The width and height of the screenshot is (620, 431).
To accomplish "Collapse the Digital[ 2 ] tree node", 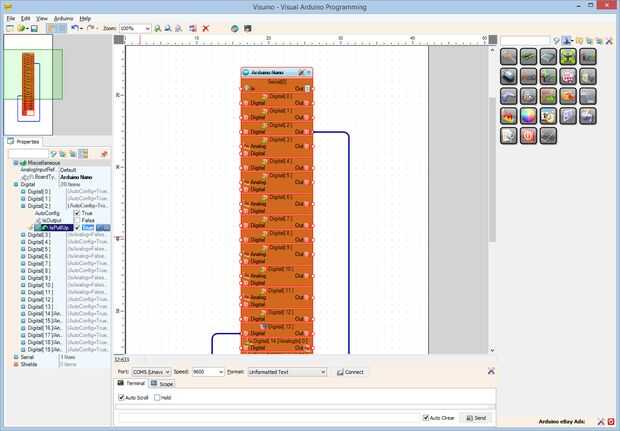I will click(23, 206).
